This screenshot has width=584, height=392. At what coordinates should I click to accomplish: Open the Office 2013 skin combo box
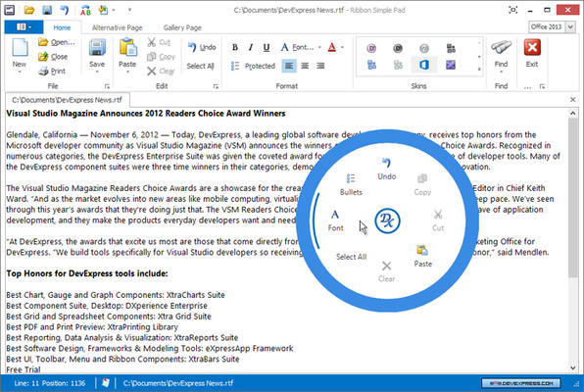click(552, 26)
